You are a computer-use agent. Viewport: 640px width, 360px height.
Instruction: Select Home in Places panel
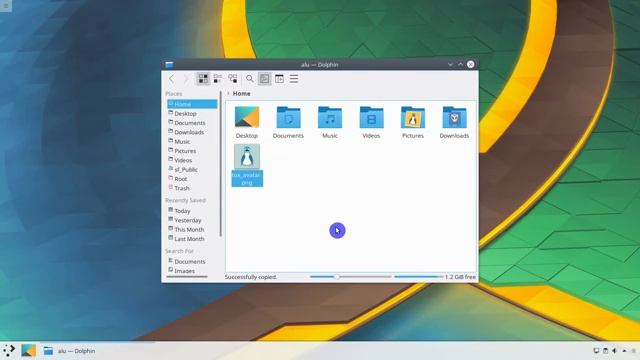pyautogui.click(x=192, y=104)
